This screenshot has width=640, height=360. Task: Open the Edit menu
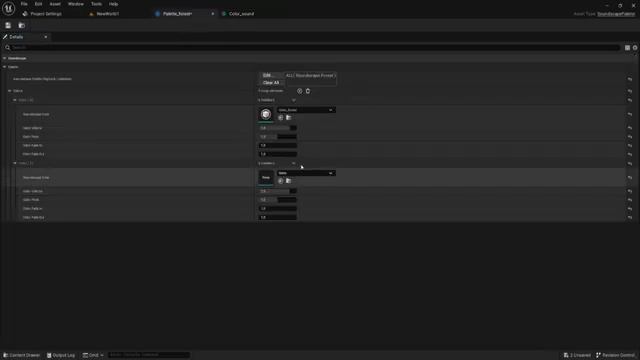click(38, 4)
